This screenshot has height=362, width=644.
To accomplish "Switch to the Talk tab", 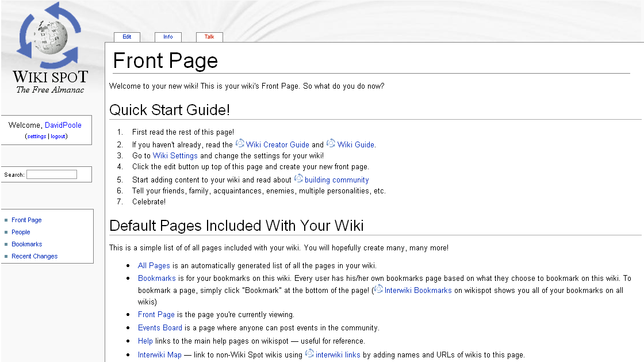I will [x=209, y=37].
